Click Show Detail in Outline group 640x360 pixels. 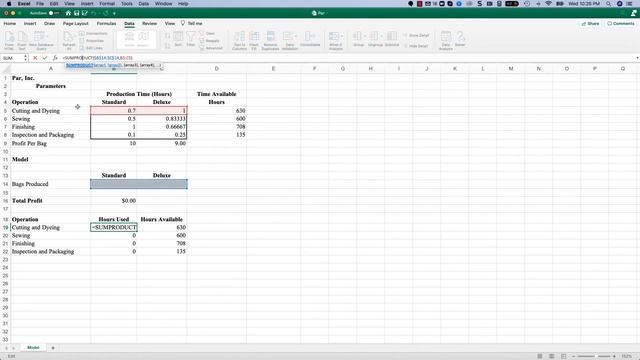pos(416,36)
